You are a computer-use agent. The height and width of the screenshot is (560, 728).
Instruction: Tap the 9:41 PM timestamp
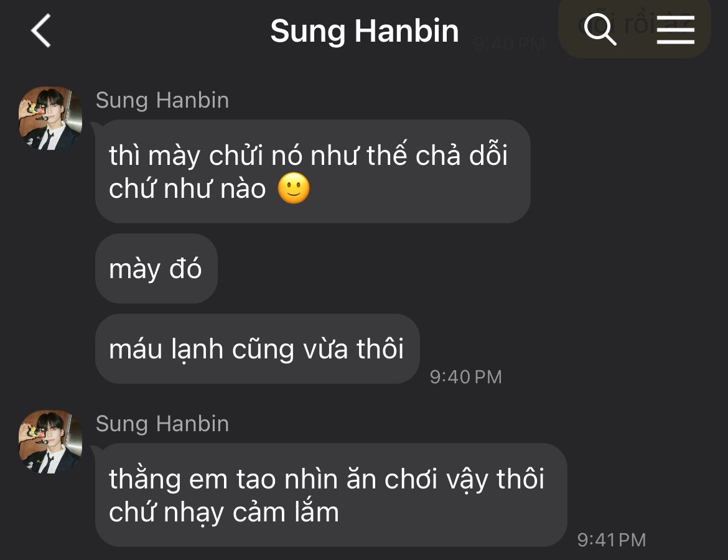pyautogui.click(x=612, y=540)
